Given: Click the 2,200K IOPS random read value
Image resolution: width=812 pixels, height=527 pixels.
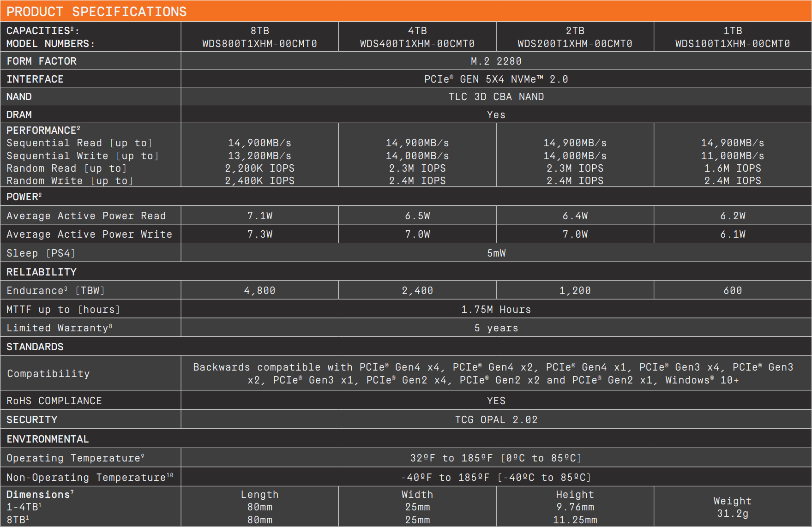Looking at the screenshot, I should tap(259, 168).
